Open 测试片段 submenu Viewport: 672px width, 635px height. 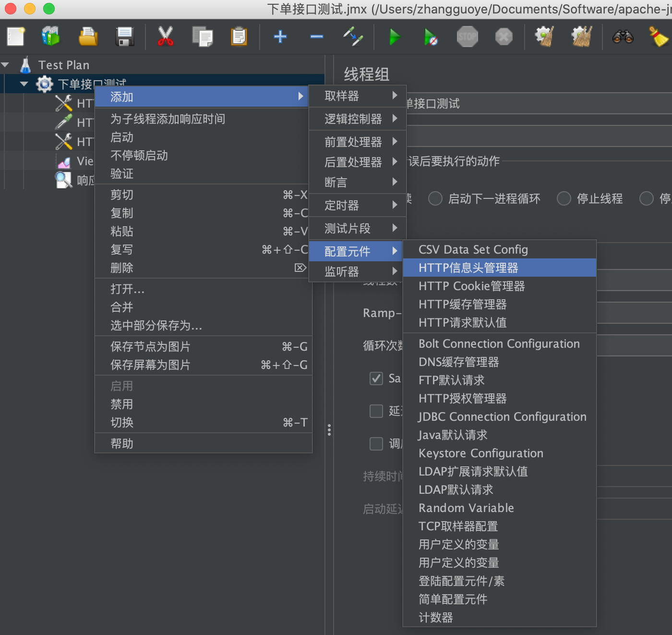(358, 228)
